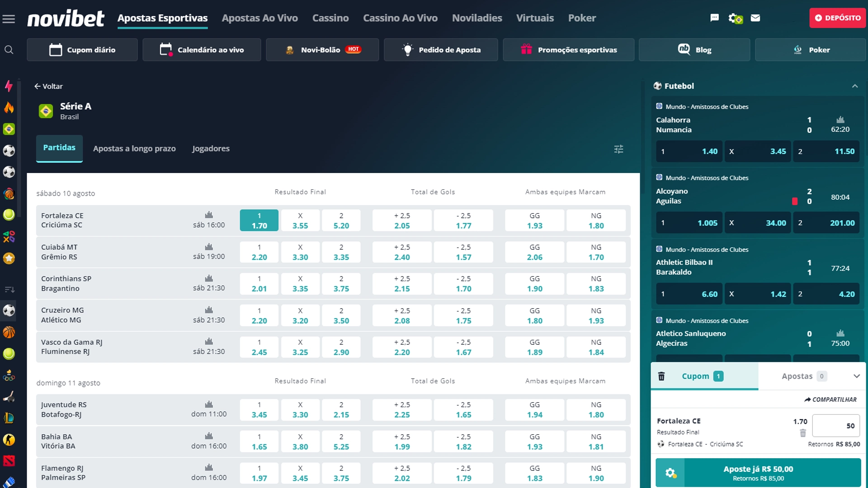Image resolution: width=868 pixels, height=488 pixels.
Task: Switch to Partidas tab
Action: pos(59,148)
